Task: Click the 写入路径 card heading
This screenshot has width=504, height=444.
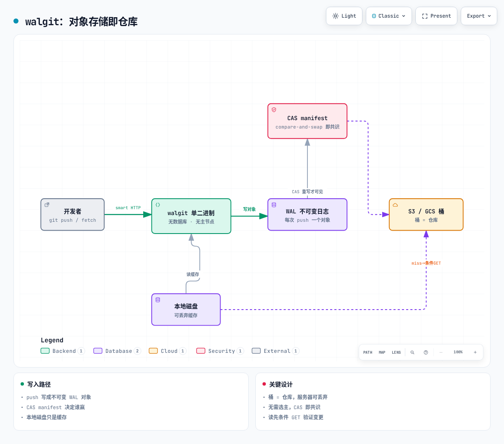Action: coord(39,384)
